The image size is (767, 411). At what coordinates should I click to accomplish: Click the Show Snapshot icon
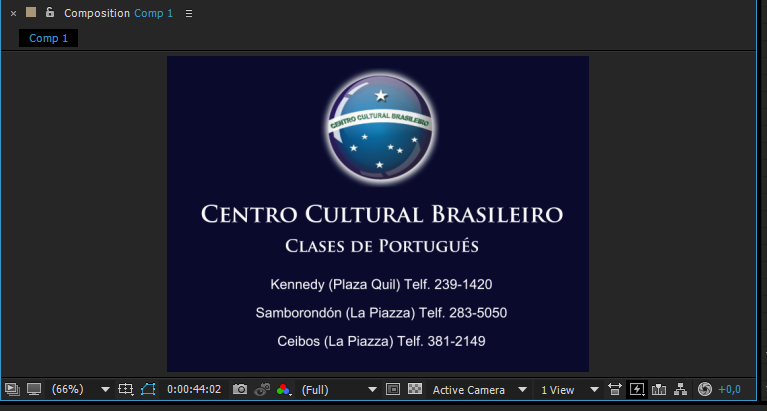(262, 389)
